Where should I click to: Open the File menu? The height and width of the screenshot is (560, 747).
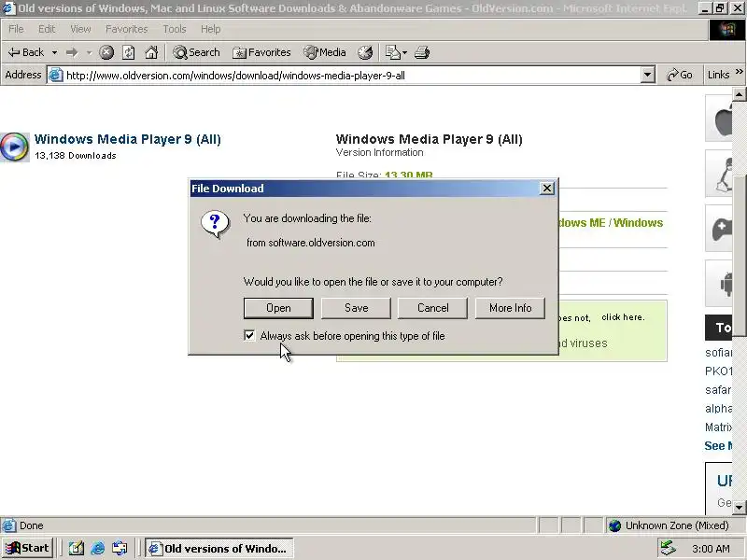coord(16,30)
